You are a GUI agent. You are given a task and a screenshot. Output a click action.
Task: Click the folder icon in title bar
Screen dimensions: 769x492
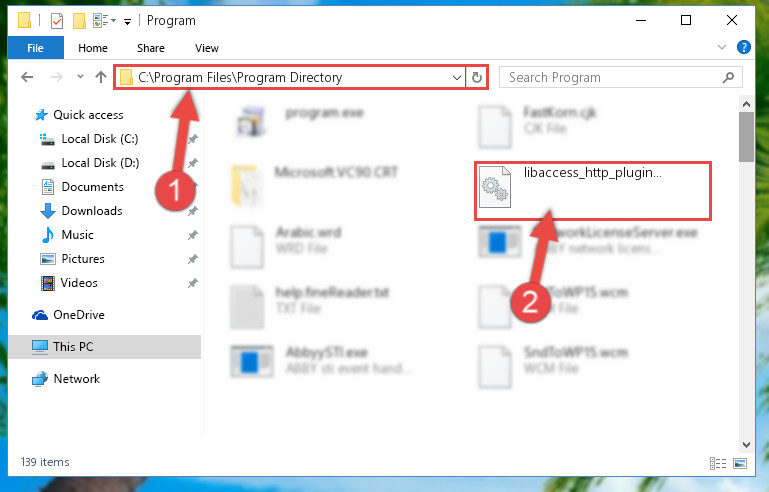pos(24,21)
